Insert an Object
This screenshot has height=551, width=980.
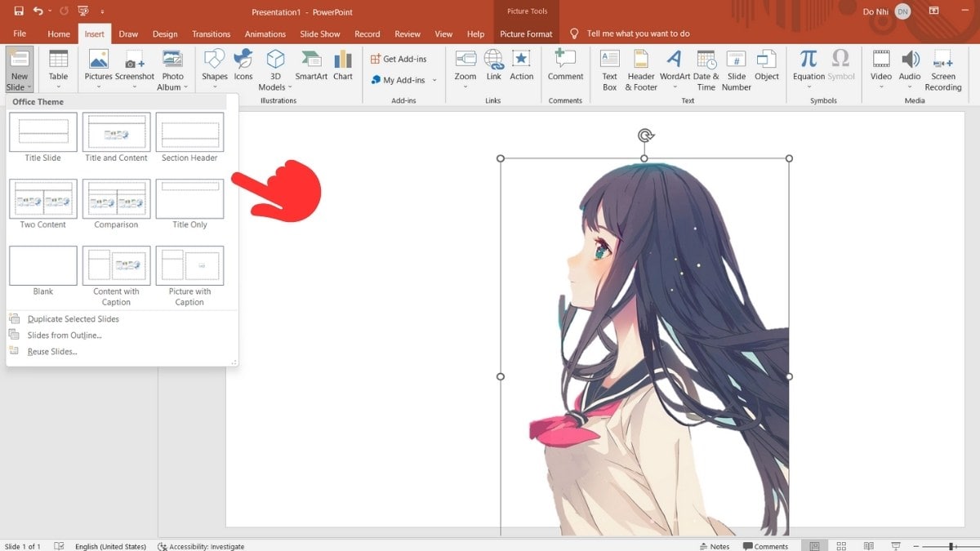pyautogui.click(x=767, y=65)
